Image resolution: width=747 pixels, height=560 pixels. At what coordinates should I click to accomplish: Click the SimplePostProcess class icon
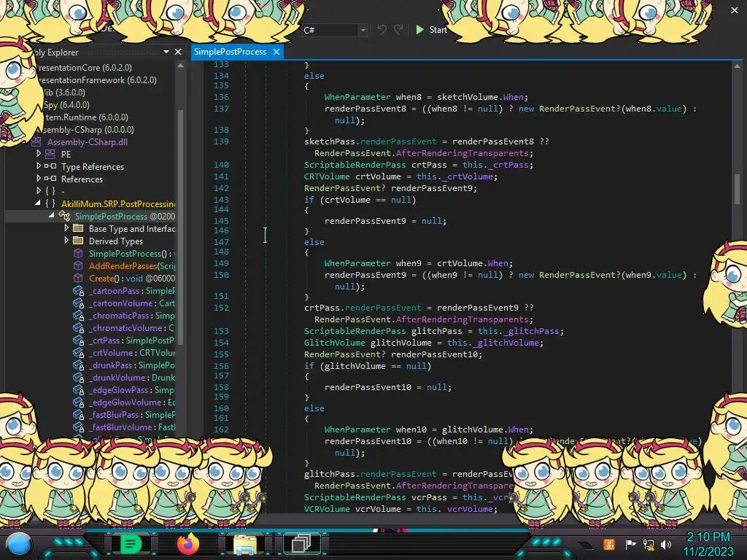click(64, 216)
